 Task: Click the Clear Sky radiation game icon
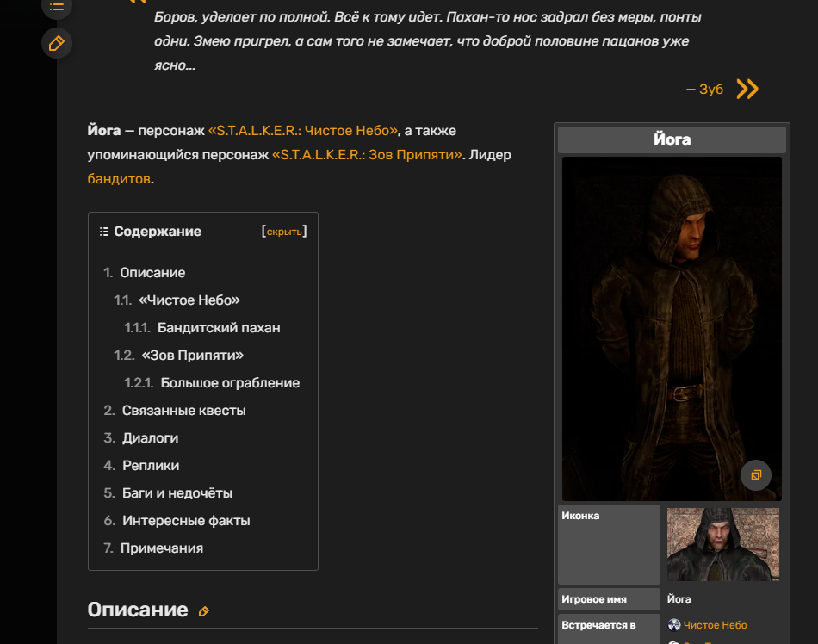click(674, 625)
